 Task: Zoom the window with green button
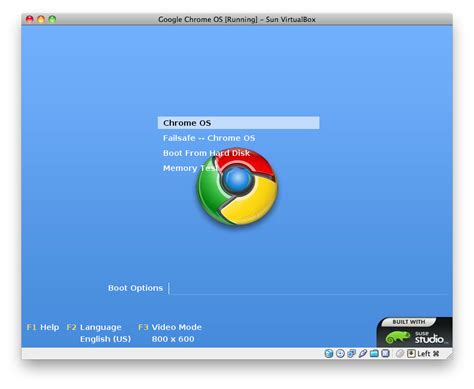52,19
